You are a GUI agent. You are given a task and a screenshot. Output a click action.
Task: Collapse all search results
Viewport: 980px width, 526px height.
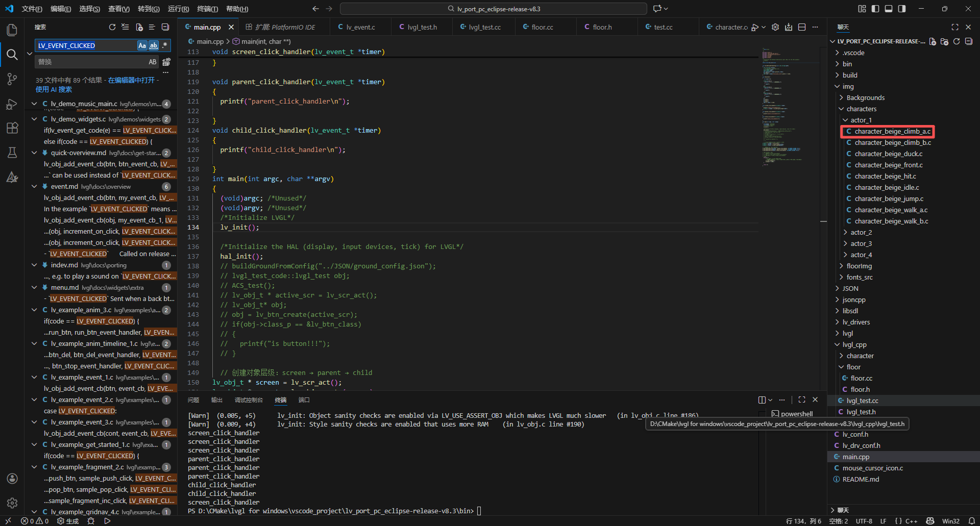click(165, 27)
